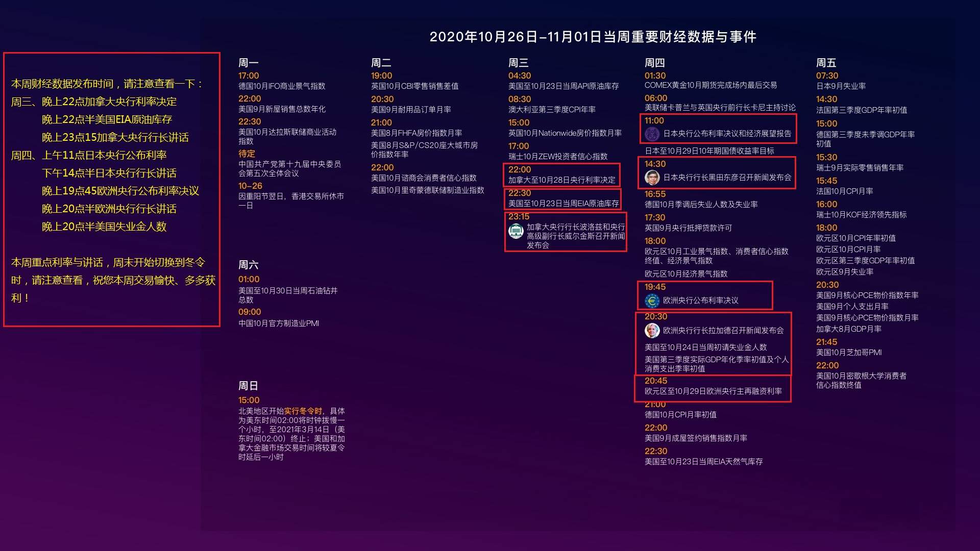Click the page title 当周重要财经数据与事件
Viewport: 980px width, 551px height.
click(593, 37)
